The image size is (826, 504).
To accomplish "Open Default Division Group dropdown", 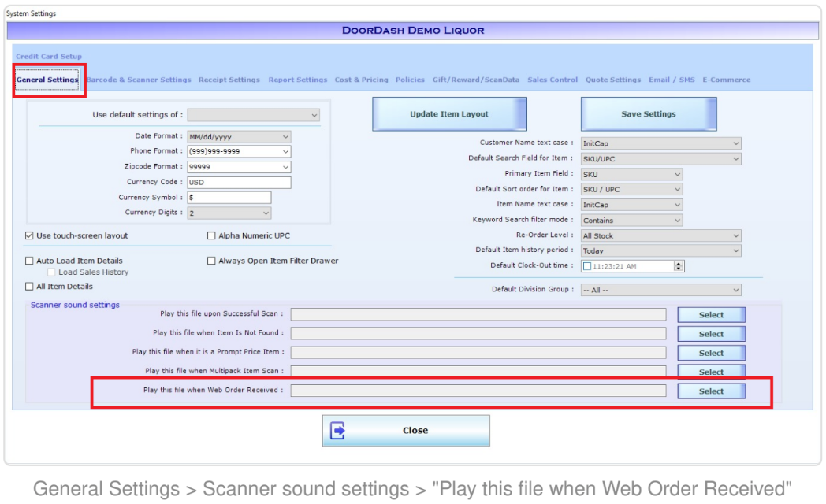I will coord(660,290).
